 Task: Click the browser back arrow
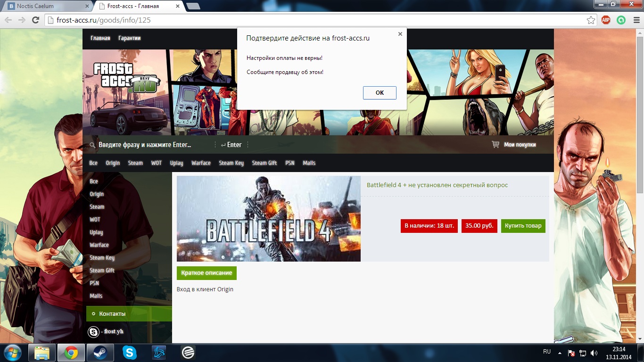[9, 20]
